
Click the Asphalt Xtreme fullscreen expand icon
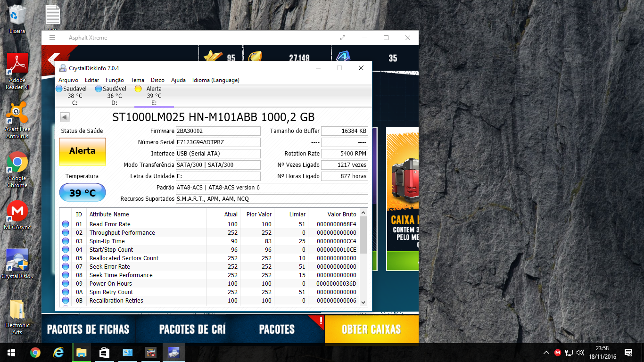point(343,38)
